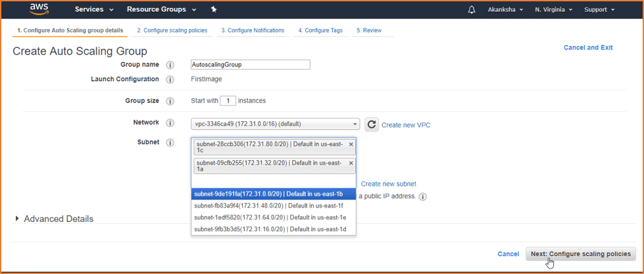
Task: Click info icon beside Launch Configuration
Action: click(170, 80)
